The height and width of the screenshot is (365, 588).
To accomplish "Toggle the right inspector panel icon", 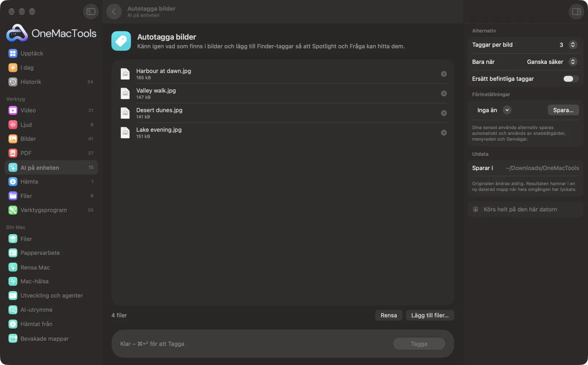I will click(576, 12).
